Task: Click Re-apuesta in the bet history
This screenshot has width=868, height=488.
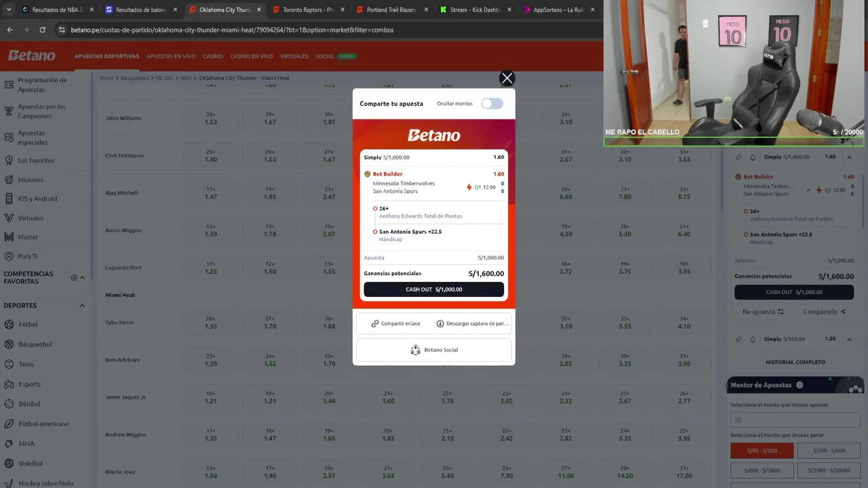Action: point(763,312)
